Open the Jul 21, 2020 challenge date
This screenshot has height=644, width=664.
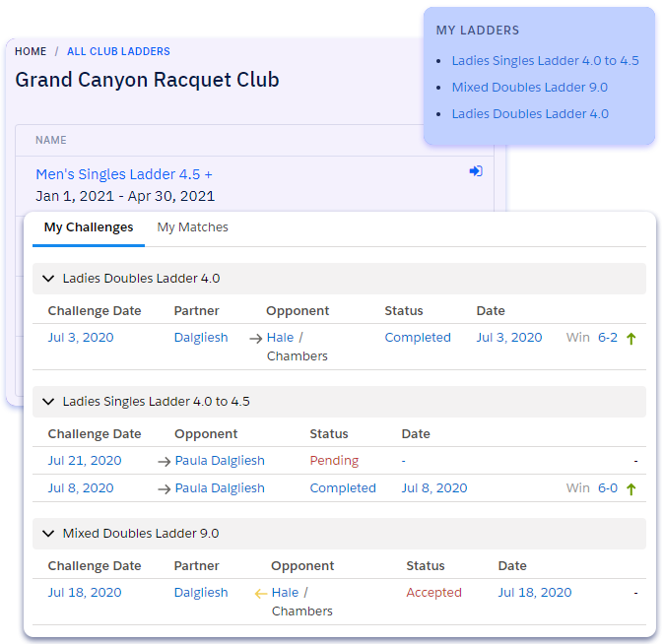tap(85, 461)
